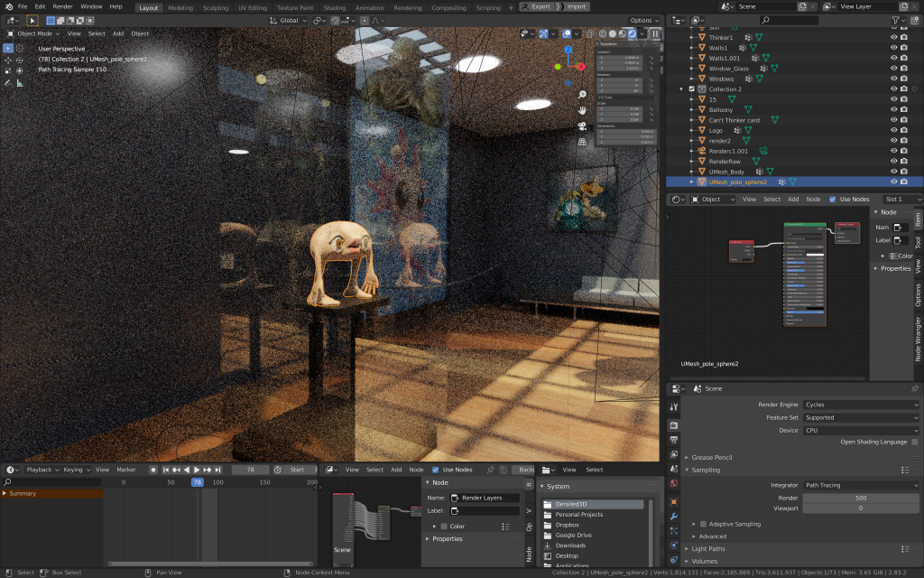The width and height of the screenshot is (924, 578).
Task: Click the Render samples value field
Action: pos(860,498)
